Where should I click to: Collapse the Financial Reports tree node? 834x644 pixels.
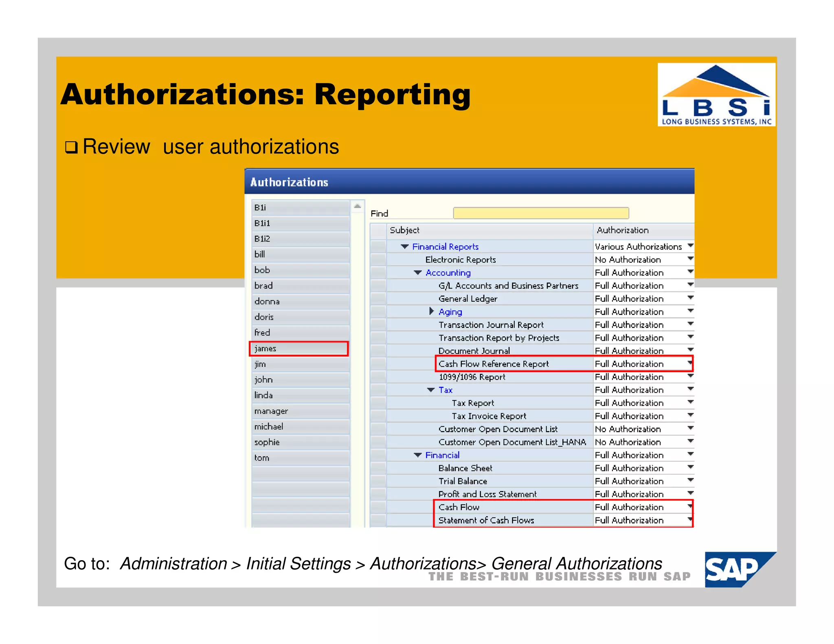coord(405,247)
